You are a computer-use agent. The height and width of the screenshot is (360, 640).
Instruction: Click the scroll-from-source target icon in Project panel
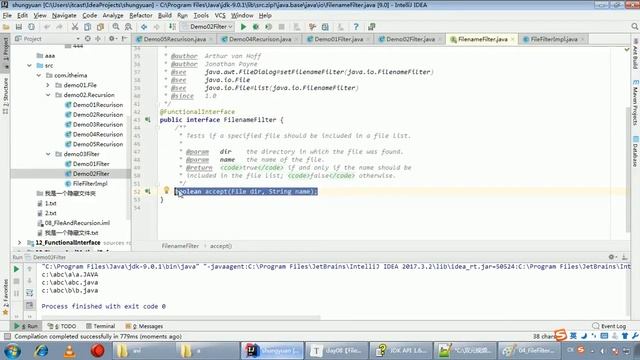point(88,39)
